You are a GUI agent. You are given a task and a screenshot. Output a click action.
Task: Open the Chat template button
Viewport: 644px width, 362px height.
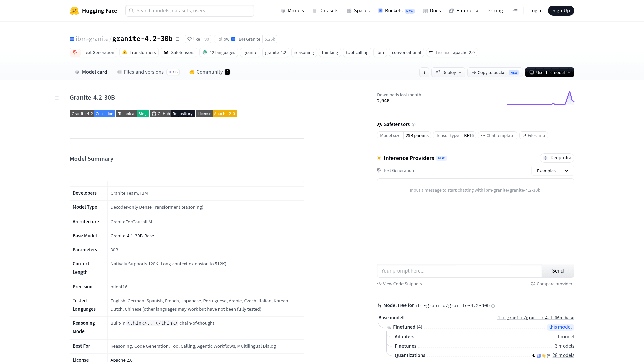coord(497,135)
